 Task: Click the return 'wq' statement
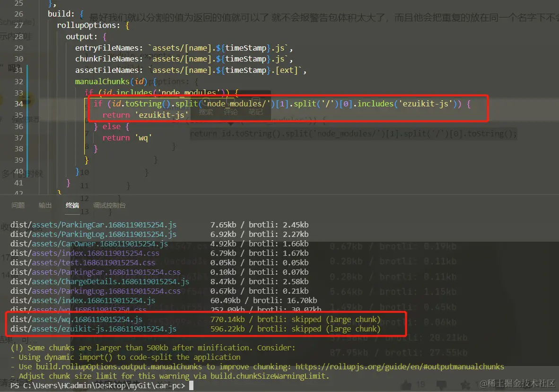pyautogui.click(x=127, y=138)
